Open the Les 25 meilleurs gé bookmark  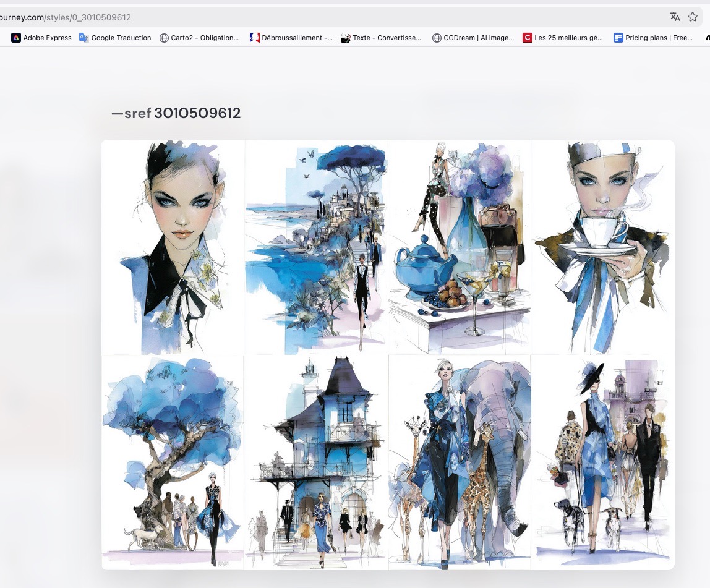pyautogui.click(x=562, y=38)
